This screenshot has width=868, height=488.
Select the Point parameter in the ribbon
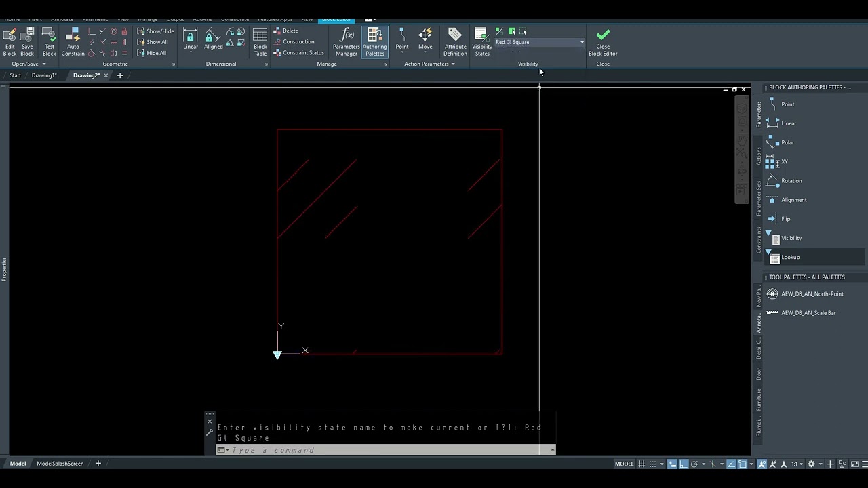pos(402,39)
